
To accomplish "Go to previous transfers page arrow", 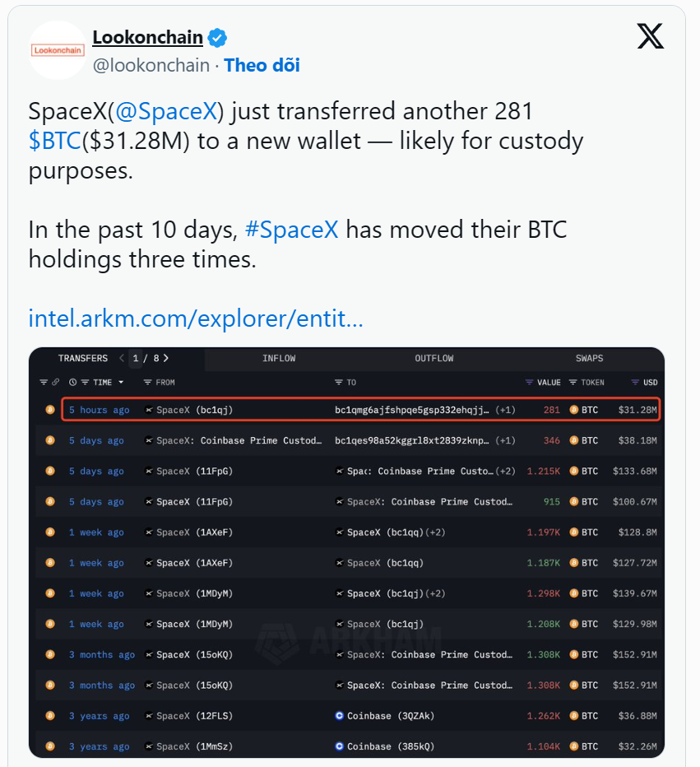I will (122, 358).
